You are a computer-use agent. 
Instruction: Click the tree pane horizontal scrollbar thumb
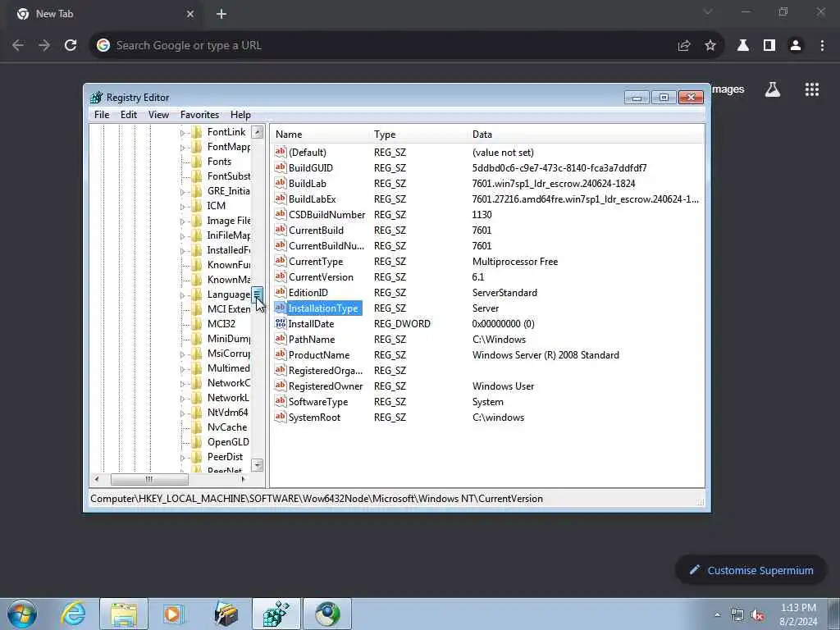pyautogui.click(x=149, y=479)
